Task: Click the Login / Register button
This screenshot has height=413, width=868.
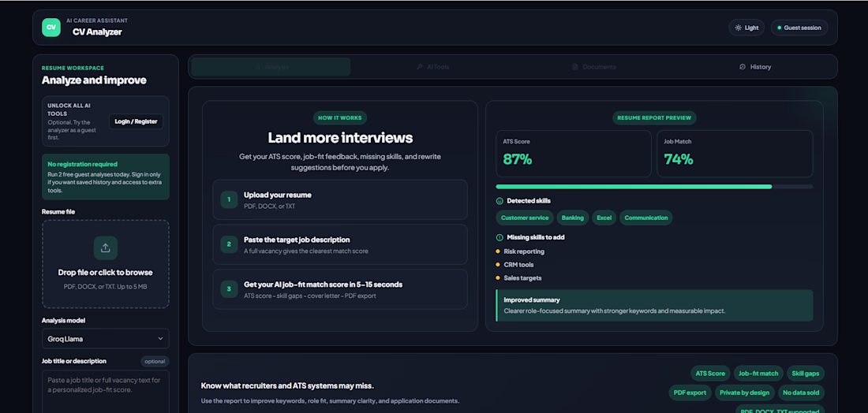Action: point(136,121)
